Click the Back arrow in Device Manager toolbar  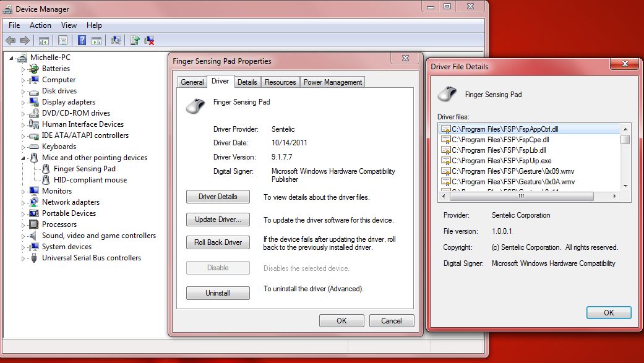11,40
